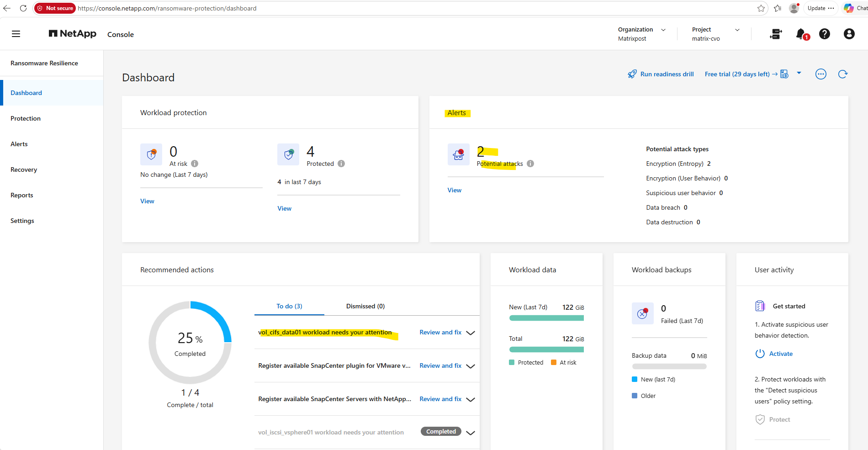This screenshot has height=450, width=868.
Task: Click the Protected legend swatch
Action: pyautogui.click(x=512, y=362)
